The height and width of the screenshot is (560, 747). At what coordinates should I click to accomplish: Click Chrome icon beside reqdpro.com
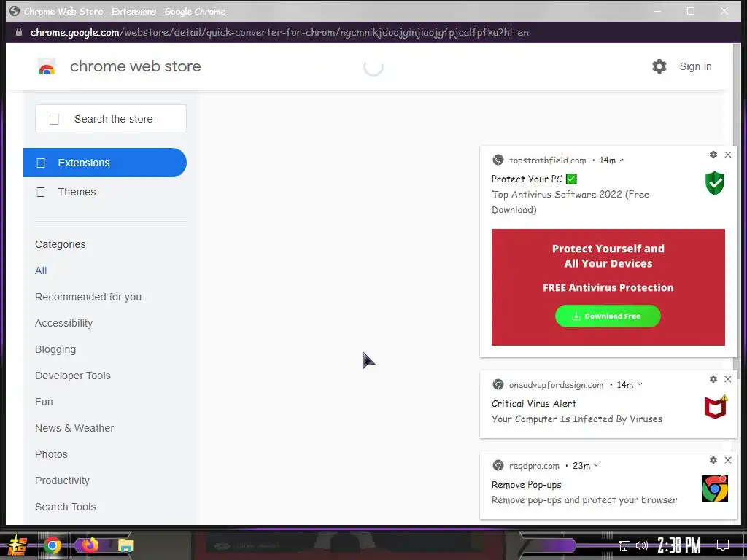click(498, 465)
